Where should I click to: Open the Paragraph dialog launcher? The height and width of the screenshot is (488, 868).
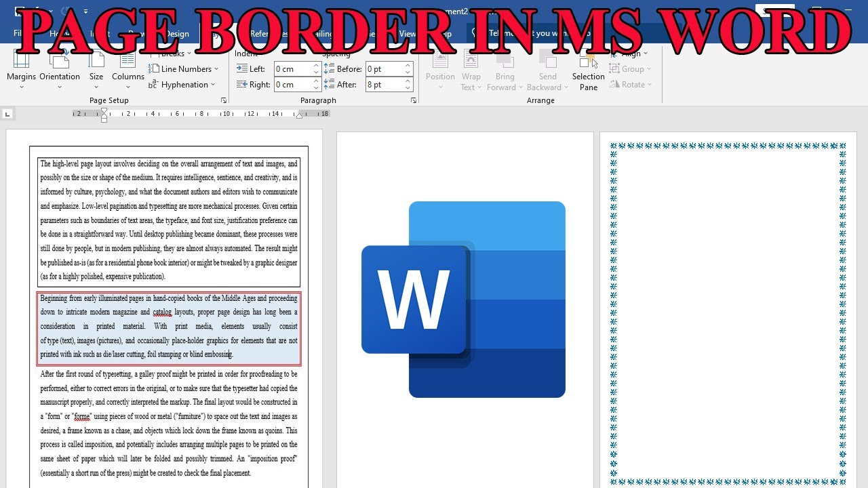[x=414, y=100]
